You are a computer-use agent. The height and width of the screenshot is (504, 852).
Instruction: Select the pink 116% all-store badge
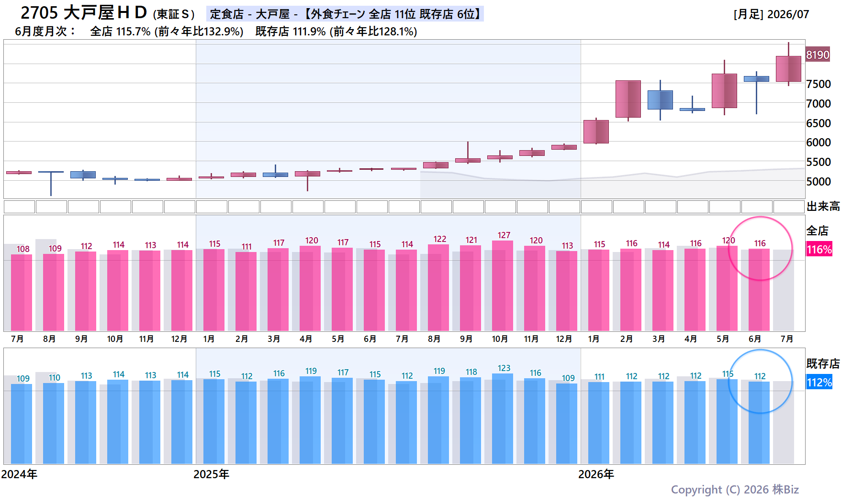click(819, 249)
